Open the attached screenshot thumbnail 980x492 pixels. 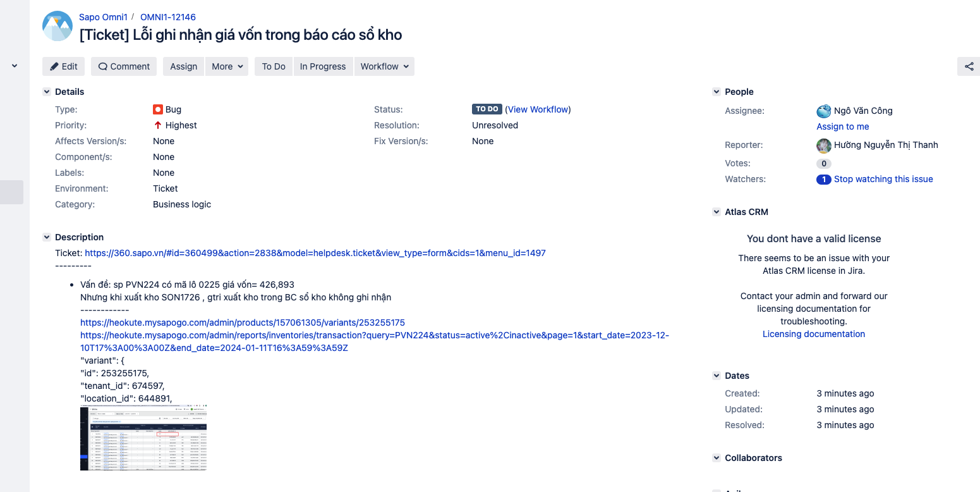tap(143, 438)
